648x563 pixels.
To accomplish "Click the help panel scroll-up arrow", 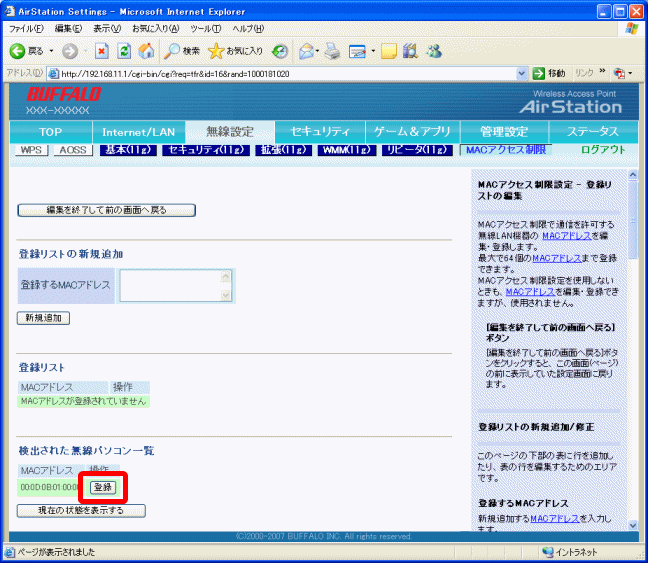I will (x=633, y=175).
